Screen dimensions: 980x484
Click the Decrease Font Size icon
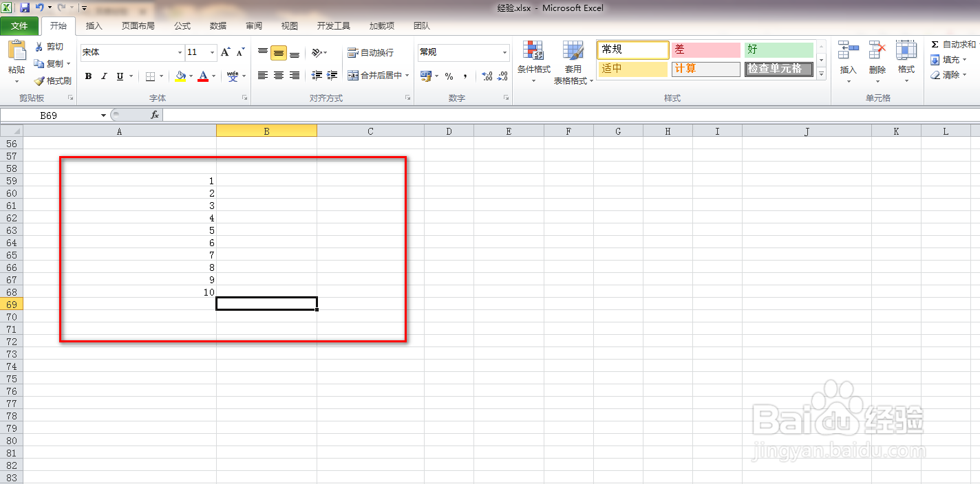[240, 52]
